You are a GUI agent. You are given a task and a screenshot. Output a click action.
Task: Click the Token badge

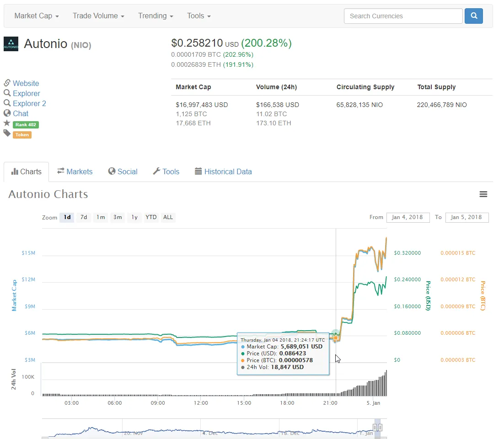22,134
